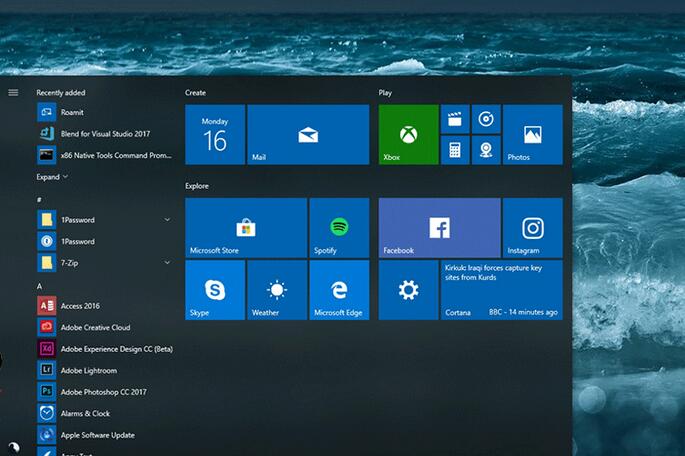This screenshot has height=456, width=685.
Task: Open the Skype tile
Action: point(215,290)
